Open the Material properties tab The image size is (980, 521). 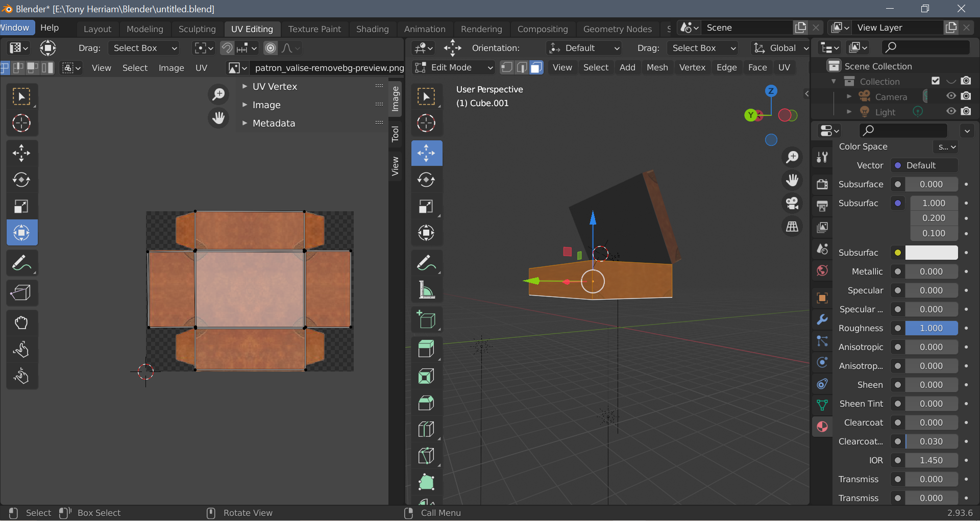pos(822,427)
